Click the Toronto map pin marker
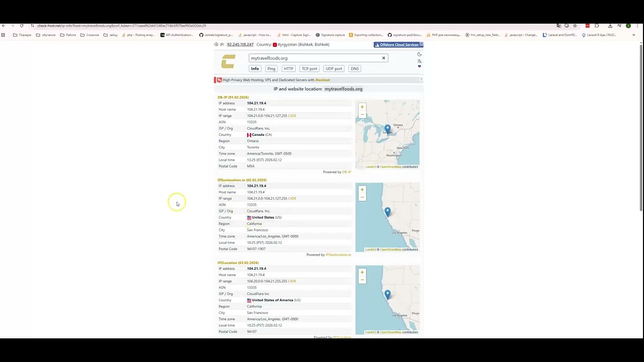Image resolution: width=644 pixels, height=362 pixels. 387,129
